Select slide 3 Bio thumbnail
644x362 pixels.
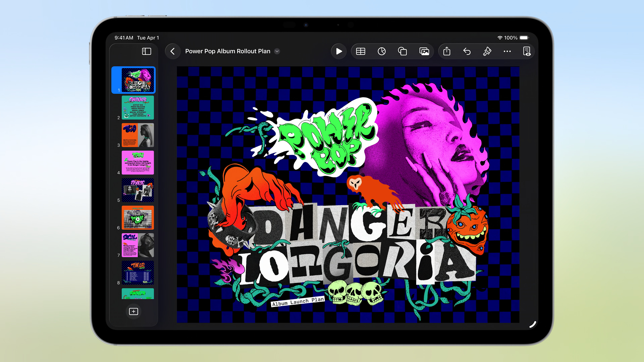(x=138, y=135)
